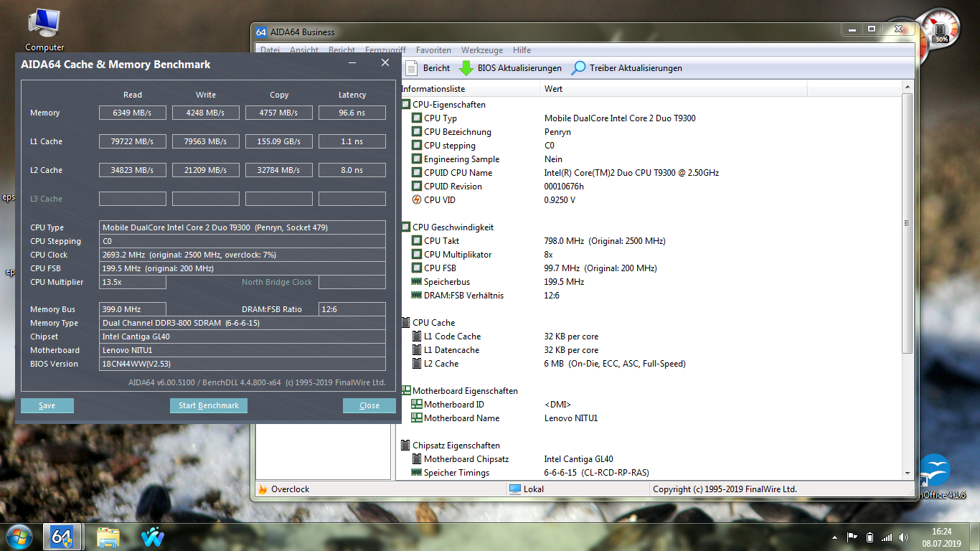Open Windows Explorer from the taskbar
Screen dimensions: 980x551
tap(108, 537)
